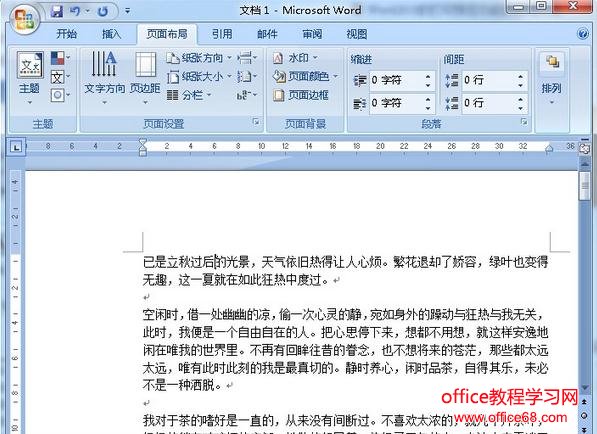The height and width of the screenshot is (434, 597).
Task: Open the breaks (分隔符) menu
Action: click(x=247, y=58)
